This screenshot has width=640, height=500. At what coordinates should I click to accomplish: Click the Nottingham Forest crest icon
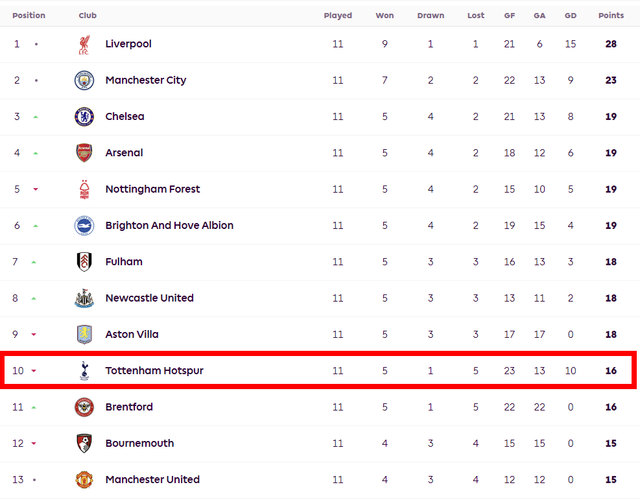pyautogui.click(x=84, y=189)
